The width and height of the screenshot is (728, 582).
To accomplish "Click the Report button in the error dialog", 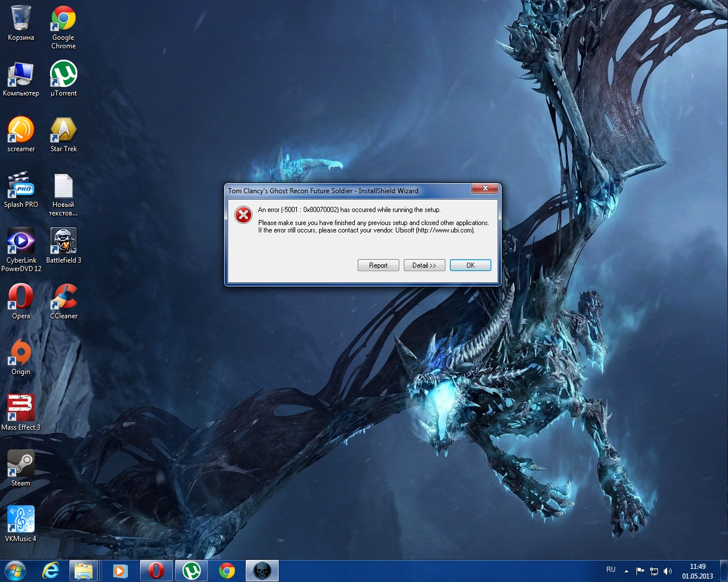I will coord(378,265).
